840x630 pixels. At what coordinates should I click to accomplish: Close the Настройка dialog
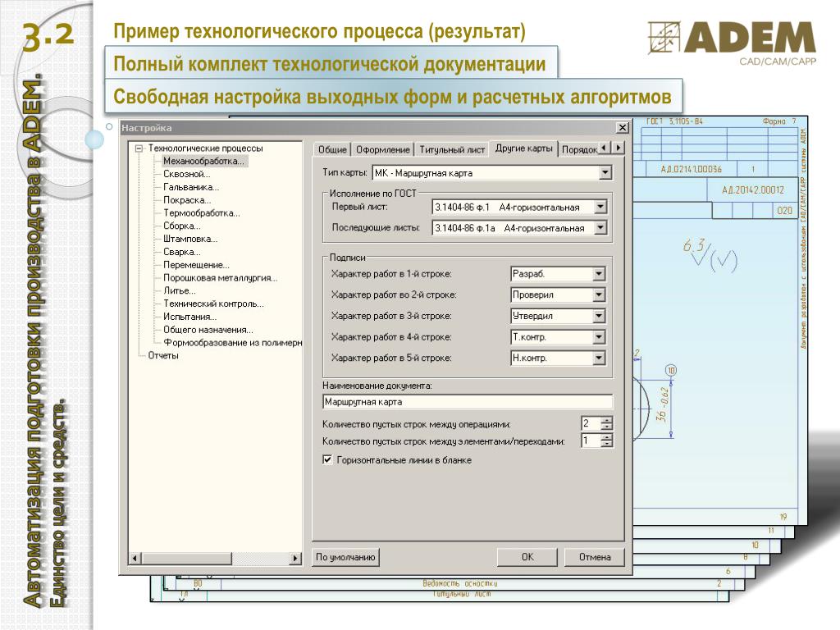pos(622,127)
